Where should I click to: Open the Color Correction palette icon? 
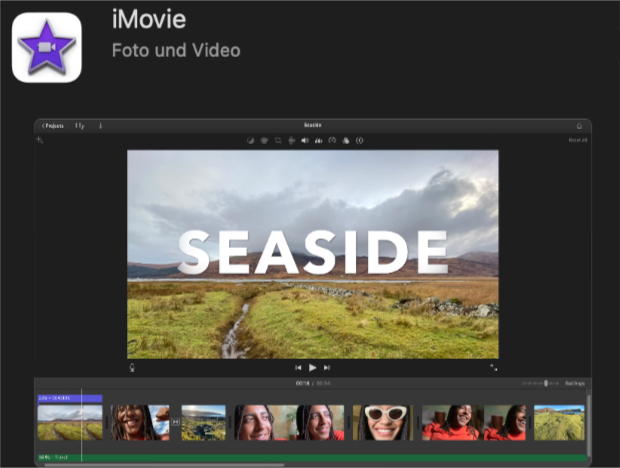(264, 140)
